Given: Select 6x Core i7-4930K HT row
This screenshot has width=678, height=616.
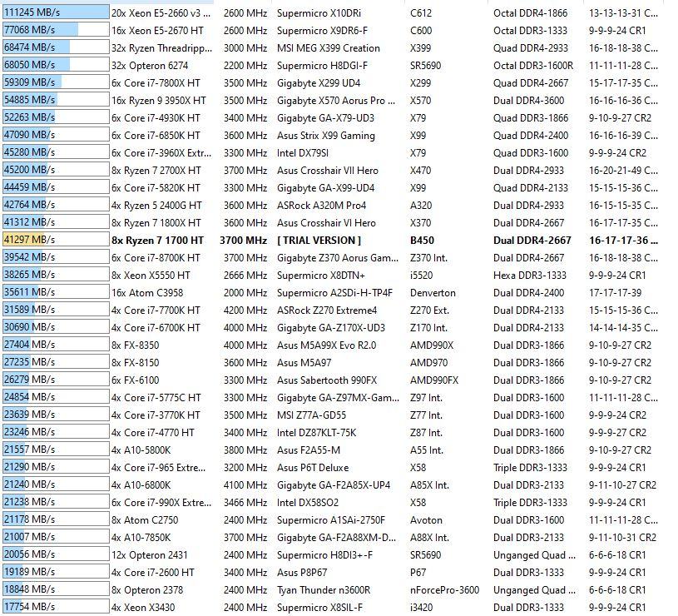Looking at the screenshot, I should click(x=330, y=117).
